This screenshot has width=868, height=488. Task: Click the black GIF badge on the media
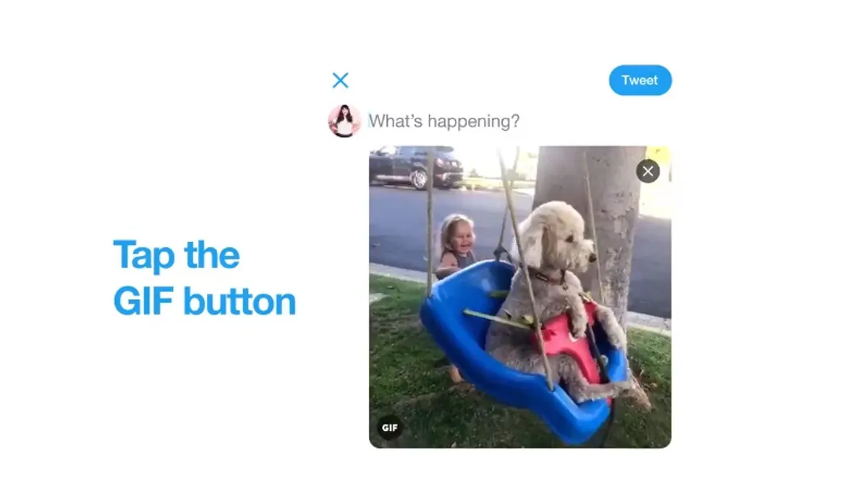[x=390, y=427]
